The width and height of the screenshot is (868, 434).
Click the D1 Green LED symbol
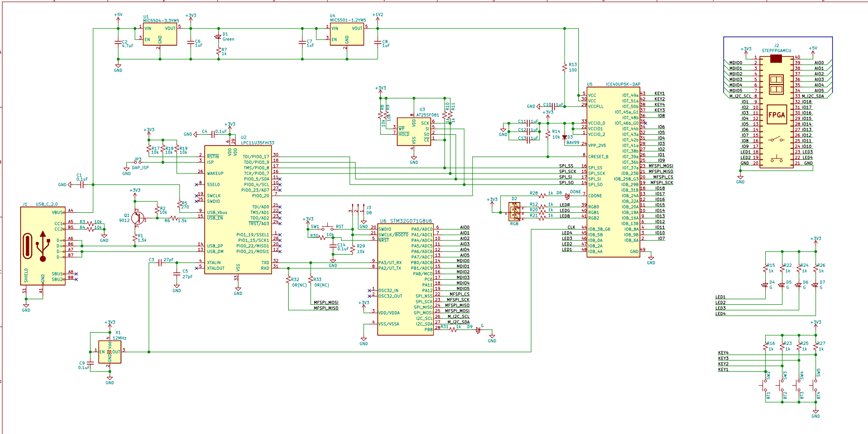click(x=218, y=37)
